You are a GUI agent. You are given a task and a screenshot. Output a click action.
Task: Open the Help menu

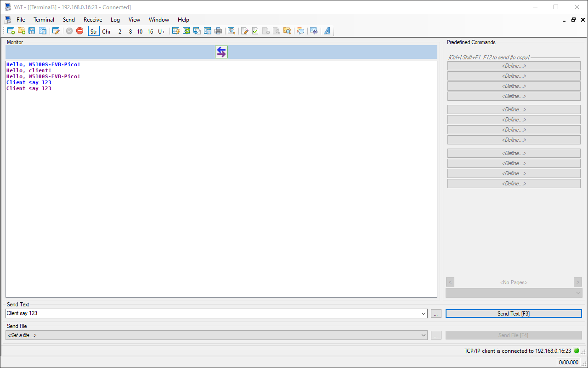[x=183, y=20]
